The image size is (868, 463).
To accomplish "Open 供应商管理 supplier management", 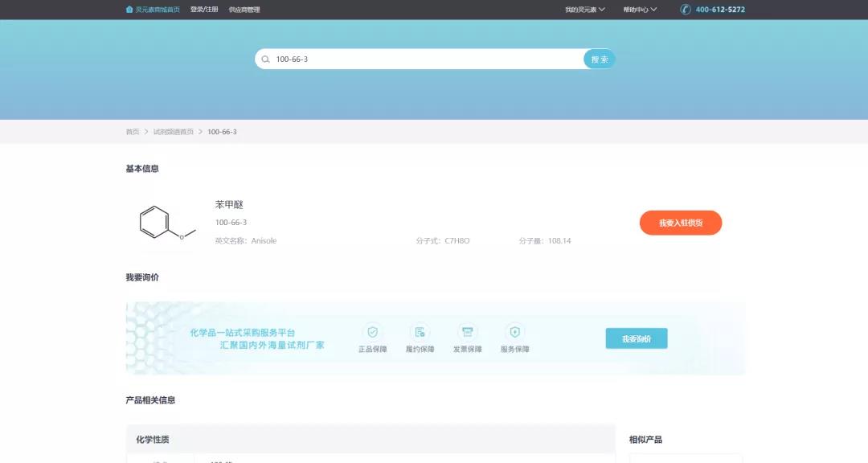I will pos(244,10).
